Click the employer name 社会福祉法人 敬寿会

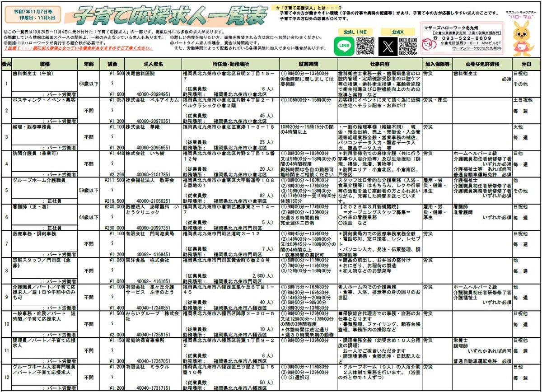coord(150,180)
